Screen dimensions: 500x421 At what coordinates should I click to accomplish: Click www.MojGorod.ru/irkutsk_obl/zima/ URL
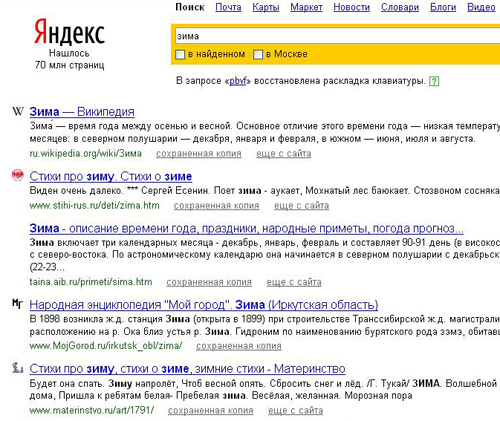pyautogui.click(x=106, y=346)
